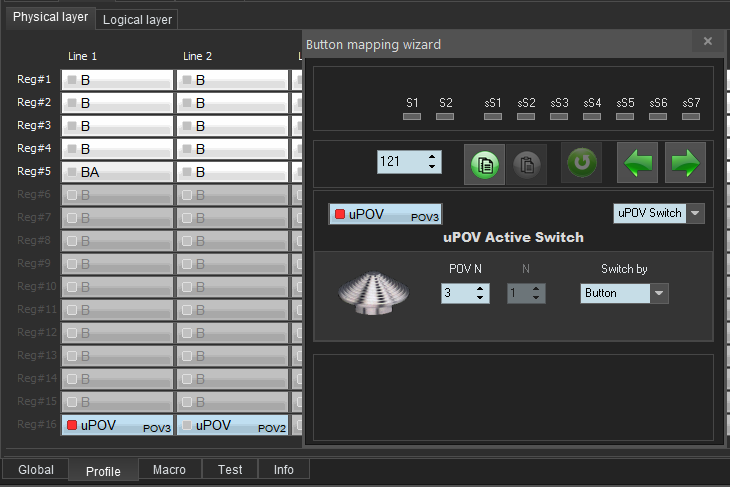Select the uPOV POV3 cell in Reg#16
This screenshot has width=730, height=487.
pyautogui.click(x=117, y=425)
